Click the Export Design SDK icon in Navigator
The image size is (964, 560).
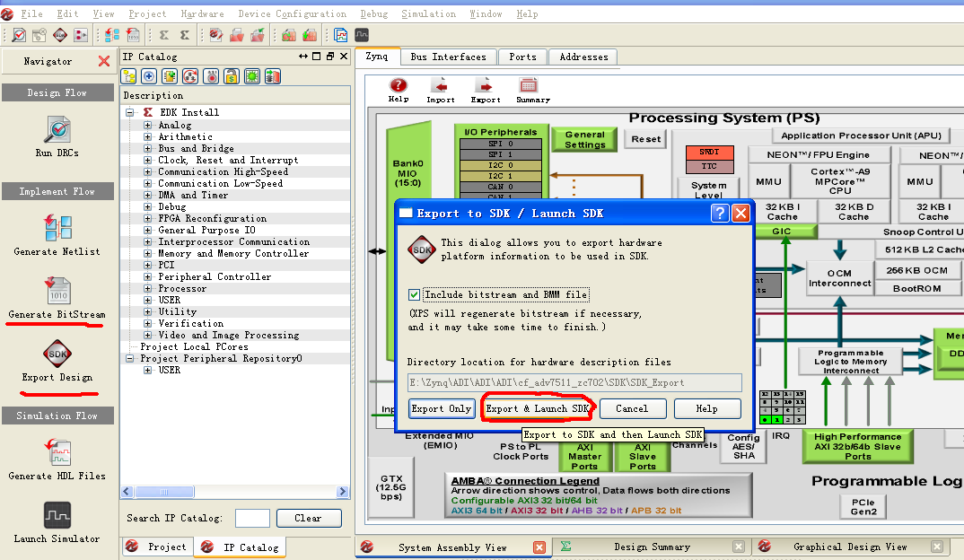click(57, 354)
